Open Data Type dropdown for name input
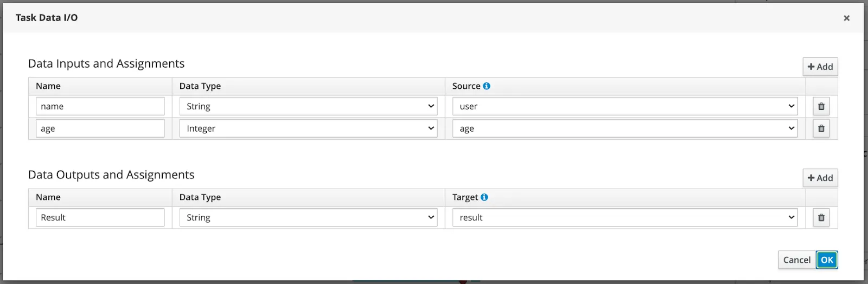The width and height of the screenshot is (868, 284). coord(308,106)
